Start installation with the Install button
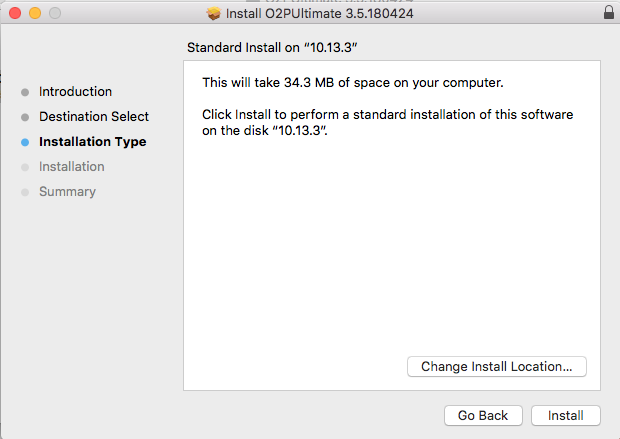Screen dimensions: 620x439 566,415
